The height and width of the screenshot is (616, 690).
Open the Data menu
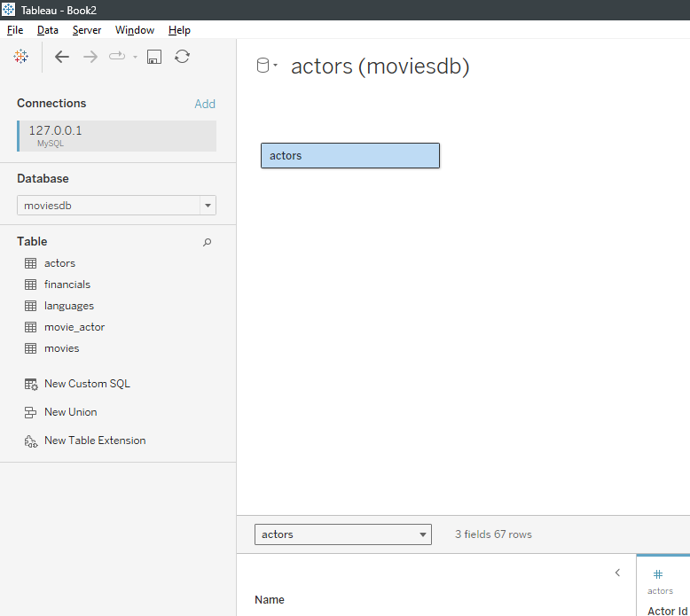[48, 30]
